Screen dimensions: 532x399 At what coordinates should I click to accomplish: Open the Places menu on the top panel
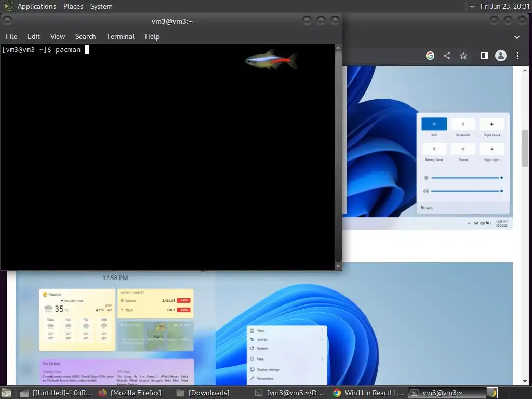tap(73, 6)
